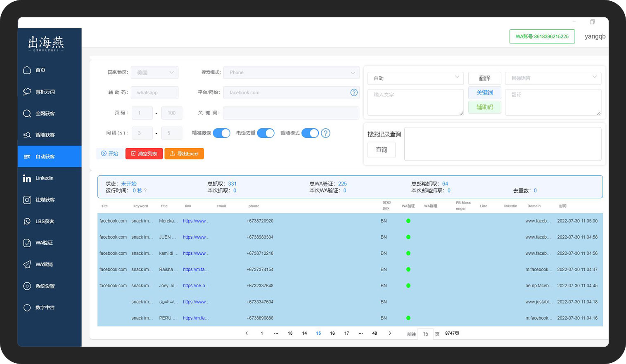Click the www.justabl domain cell
This screenshot has height=364, width=626.
tap(538, 302)
